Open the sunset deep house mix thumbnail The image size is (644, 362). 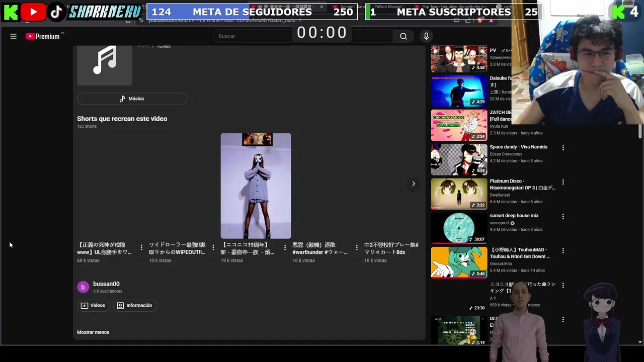[459, 228]
